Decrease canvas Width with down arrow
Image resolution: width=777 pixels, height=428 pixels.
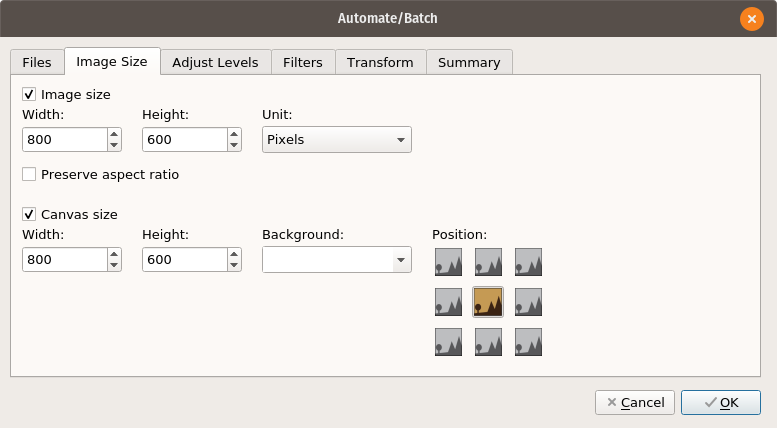coord(114,266)
